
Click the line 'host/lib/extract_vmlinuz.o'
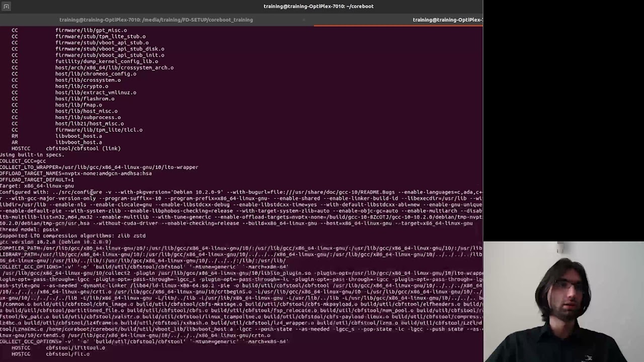96,93
